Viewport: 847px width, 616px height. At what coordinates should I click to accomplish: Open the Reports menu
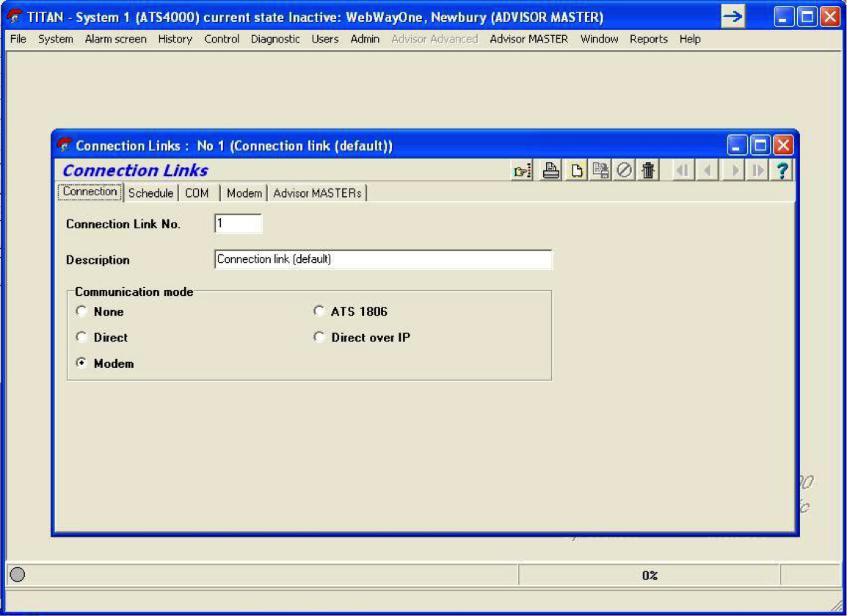coord(648,39)
